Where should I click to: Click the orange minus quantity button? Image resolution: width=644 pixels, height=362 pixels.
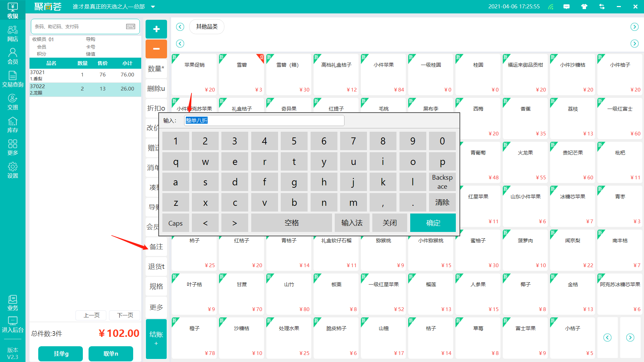click(x=156, y=49)
